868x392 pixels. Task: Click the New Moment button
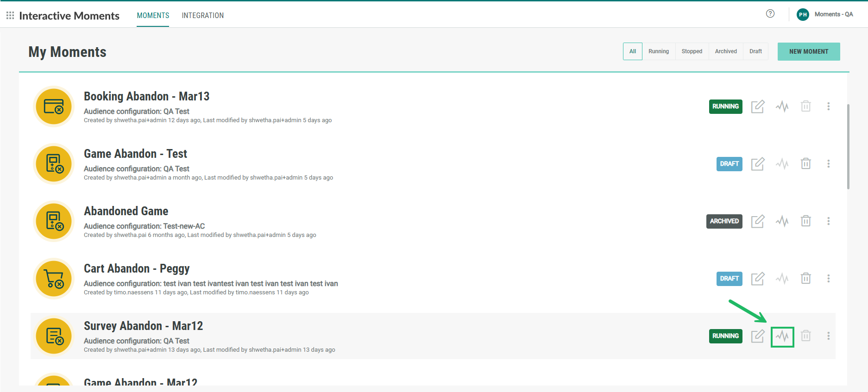point(808,51)
